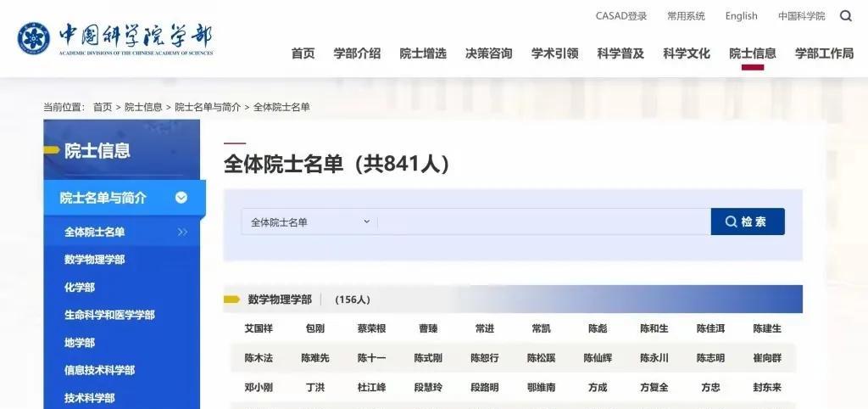Open academician 陈难先's profile
This screenshot has width=868, height=409.
315,358
